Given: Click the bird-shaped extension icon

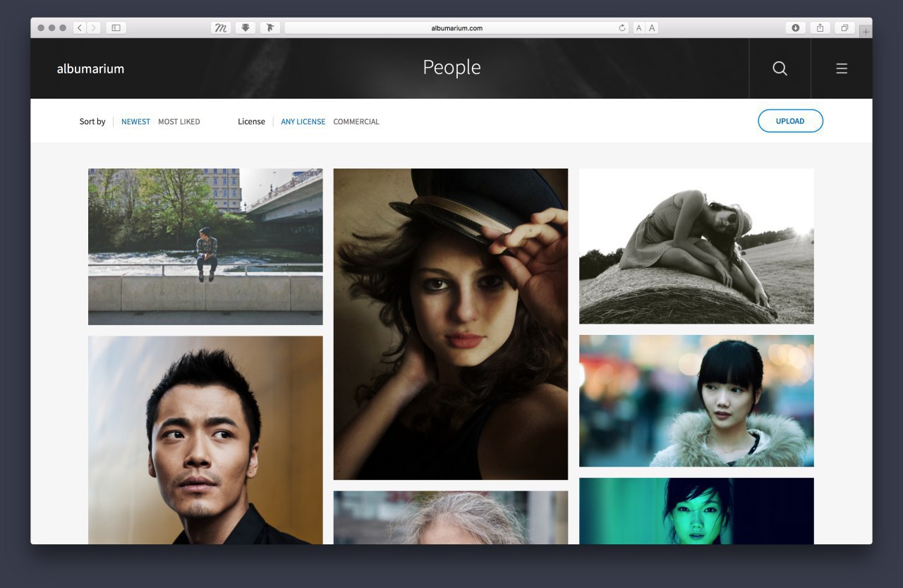Looking at the screenshot, I should (270, 27).
